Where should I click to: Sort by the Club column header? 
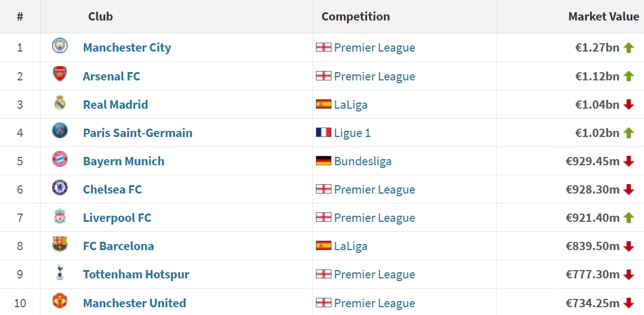pyautogui.click(x=100, y=17)
